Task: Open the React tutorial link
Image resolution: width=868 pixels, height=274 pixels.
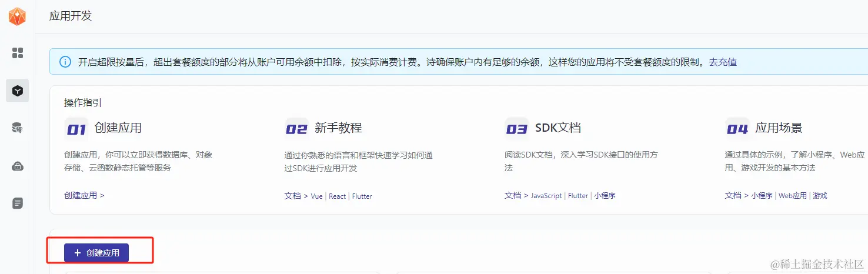Action: [x=337, y=196]
